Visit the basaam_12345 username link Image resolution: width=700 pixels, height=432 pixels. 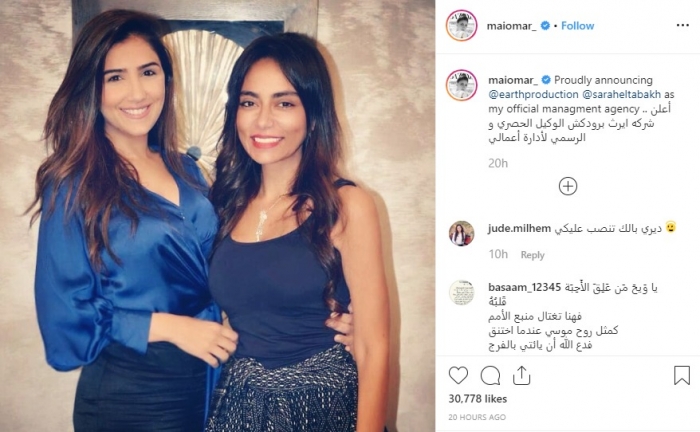(x=524, y=287)
